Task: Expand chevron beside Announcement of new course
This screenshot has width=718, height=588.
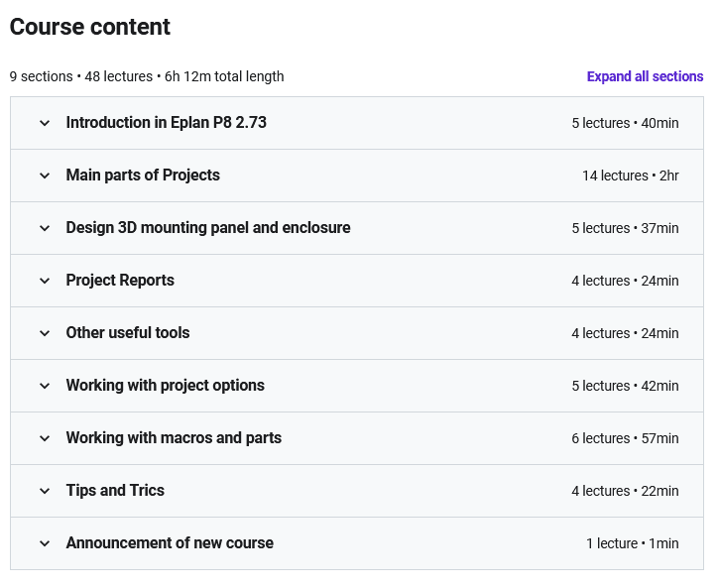Action: click(45, 543)
